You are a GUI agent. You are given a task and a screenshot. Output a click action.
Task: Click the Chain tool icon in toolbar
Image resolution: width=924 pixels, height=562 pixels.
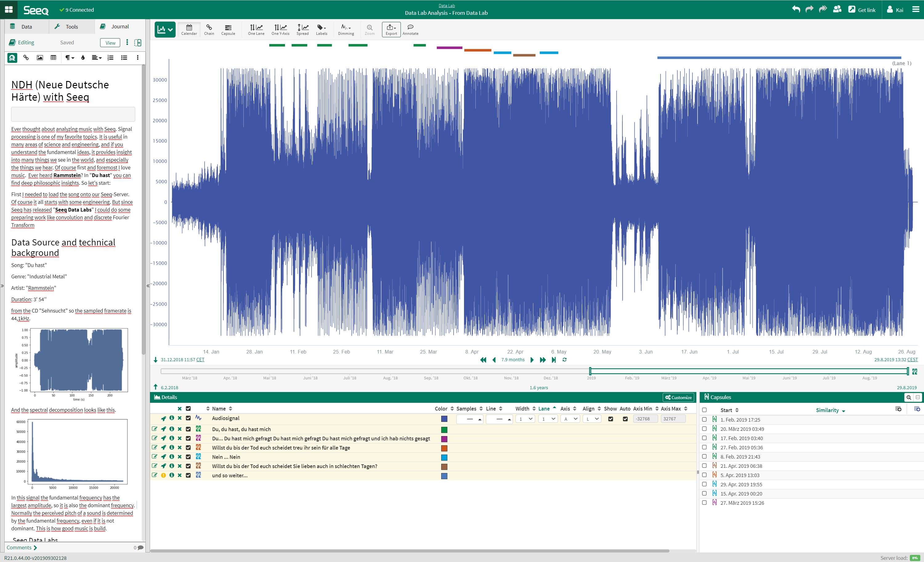tap(208, 29)
